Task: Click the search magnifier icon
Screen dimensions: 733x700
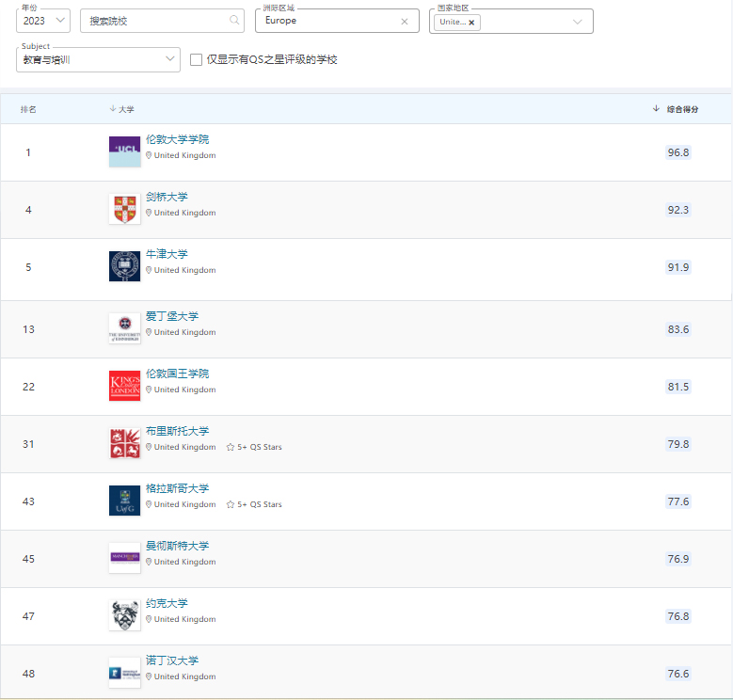Action: (x=234, y=20)
